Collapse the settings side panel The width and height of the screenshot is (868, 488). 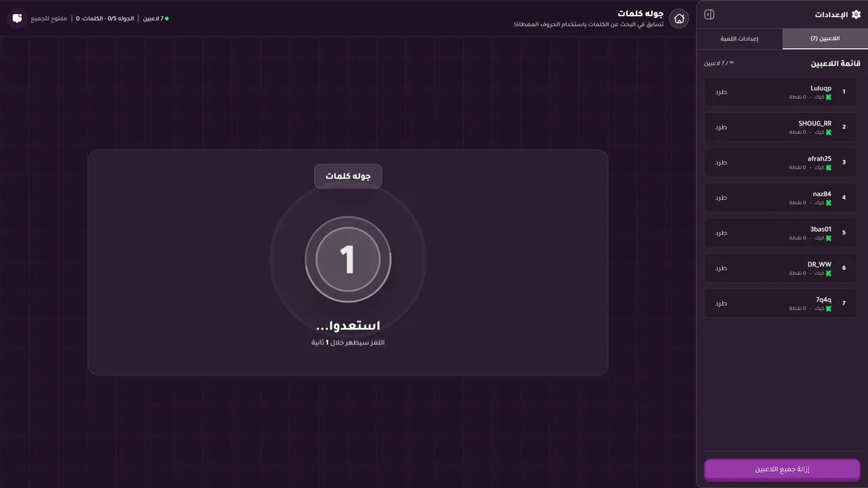pos(709,14)
